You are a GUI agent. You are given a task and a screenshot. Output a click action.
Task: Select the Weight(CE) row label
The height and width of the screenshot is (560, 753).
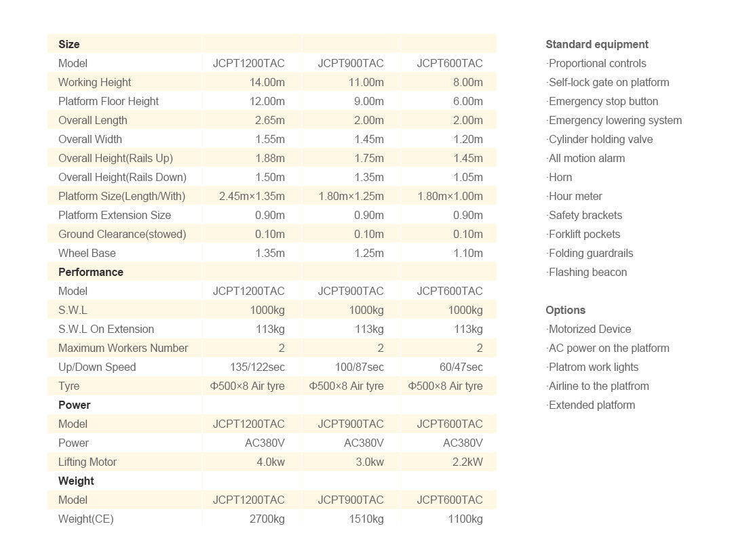86,519
